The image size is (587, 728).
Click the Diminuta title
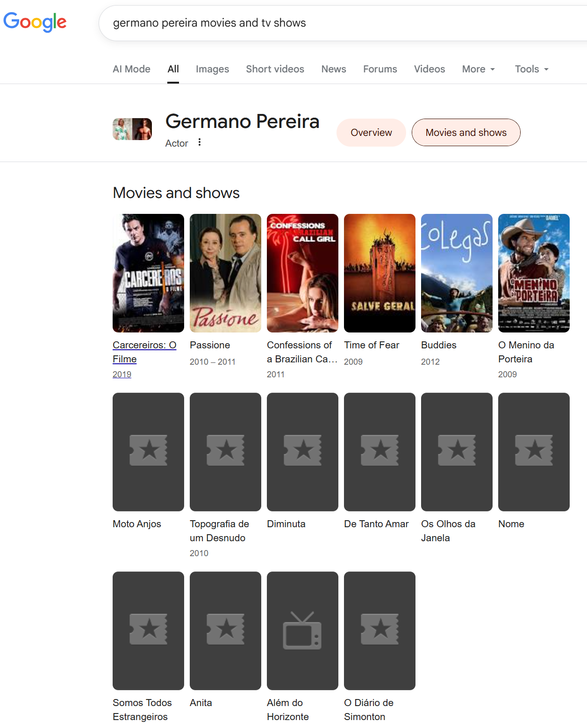click(286, 524)
